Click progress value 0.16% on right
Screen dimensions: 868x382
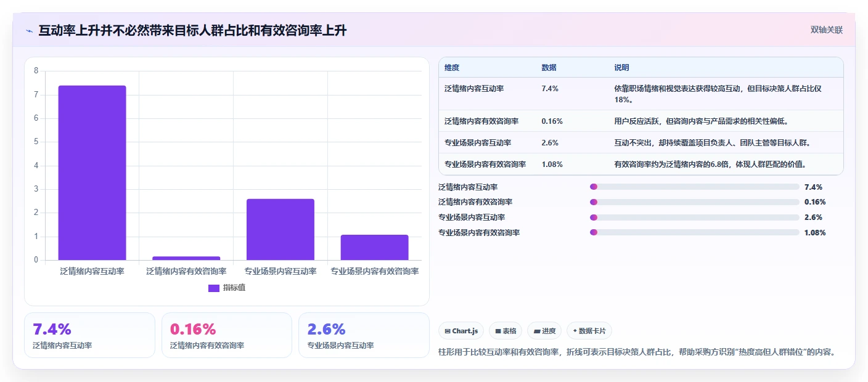coord(815,202)
